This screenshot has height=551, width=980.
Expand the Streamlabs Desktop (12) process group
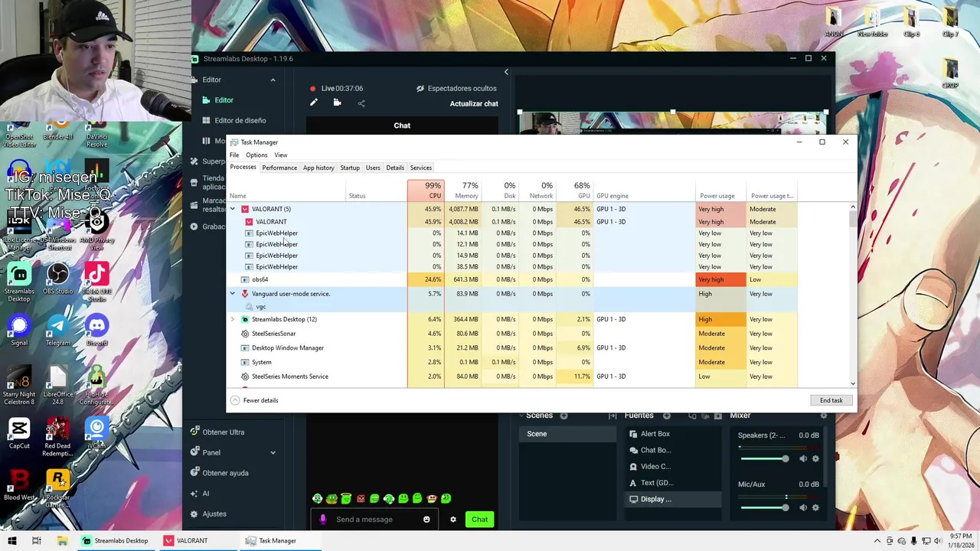tap(233, 319)
